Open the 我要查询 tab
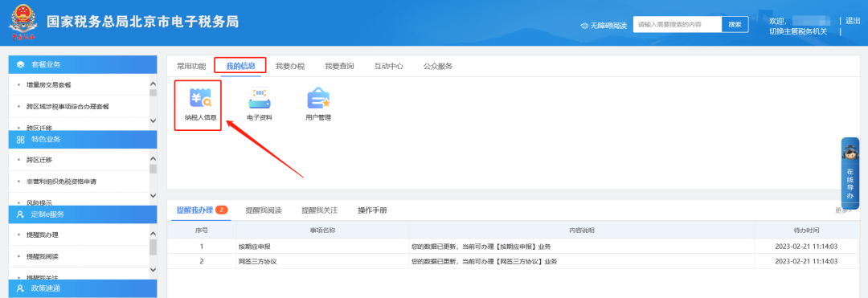The width and height of the screenshot is (868, 298). tap(339, 66)
